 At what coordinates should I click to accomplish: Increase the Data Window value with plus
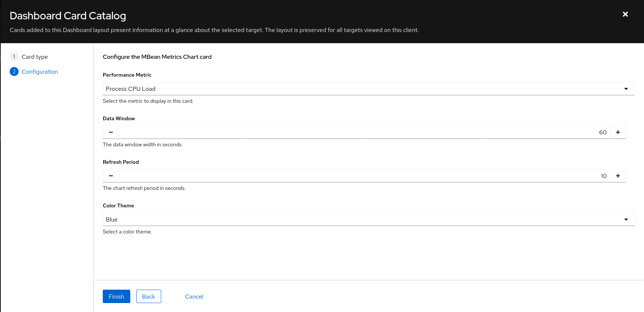click(x=618, y=132)
